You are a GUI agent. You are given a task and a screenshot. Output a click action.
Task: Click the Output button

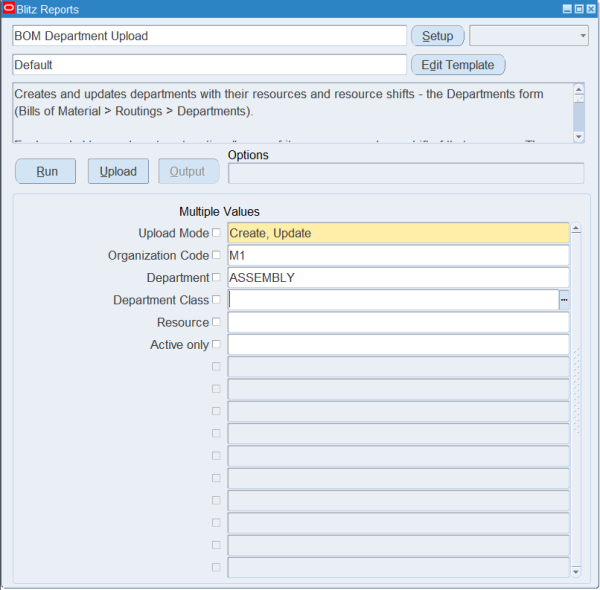pyautogui.click(x=189, y=171)
